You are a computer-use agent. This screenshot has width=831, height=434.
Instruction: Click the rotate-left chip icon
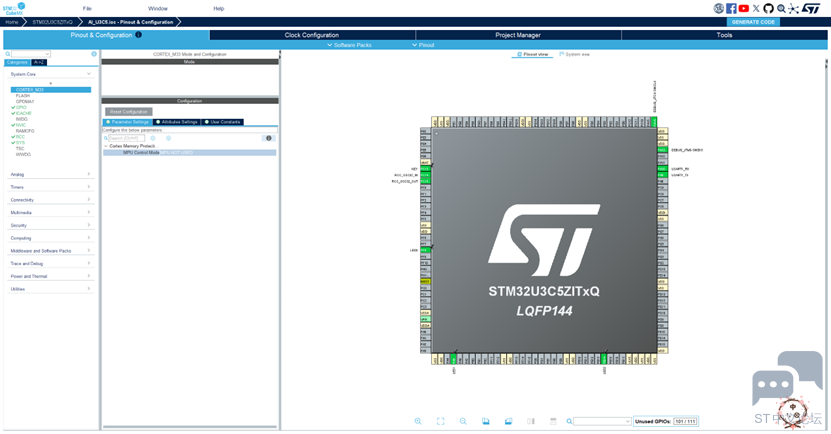tap(485, 421)
